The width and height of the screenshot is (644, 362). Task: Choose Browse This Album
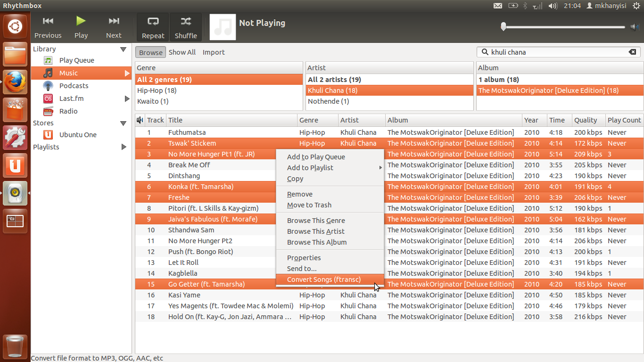coord(330,242)
